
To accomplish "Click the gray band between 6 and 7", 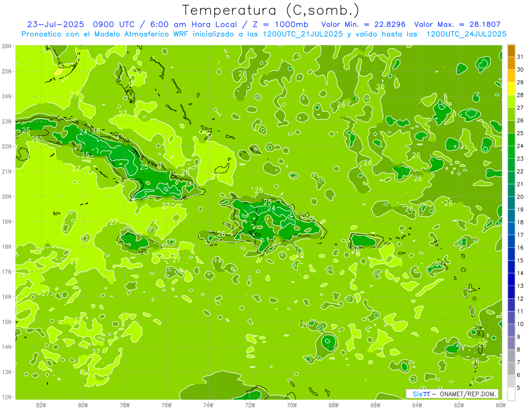I will (x=511, y=368).
